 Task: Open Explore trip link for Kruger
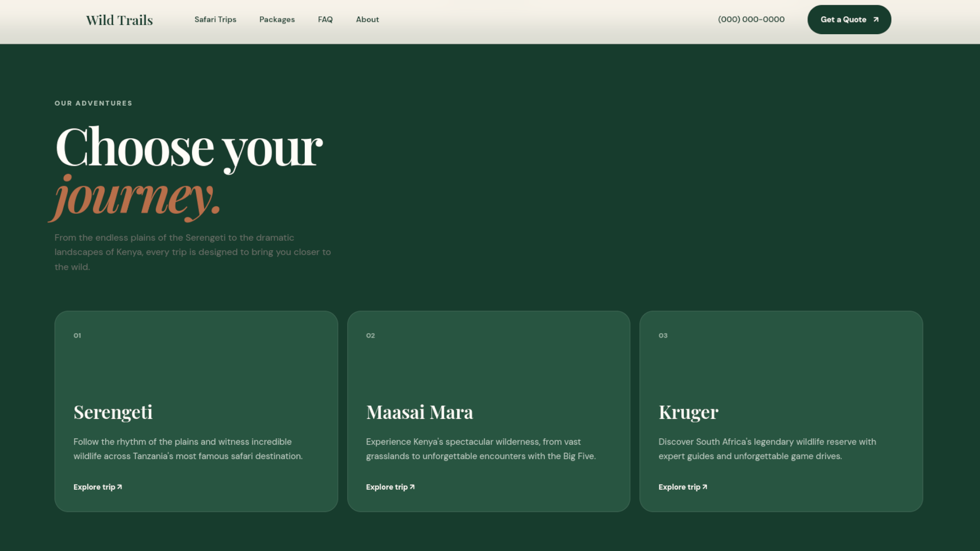(682, 487)
